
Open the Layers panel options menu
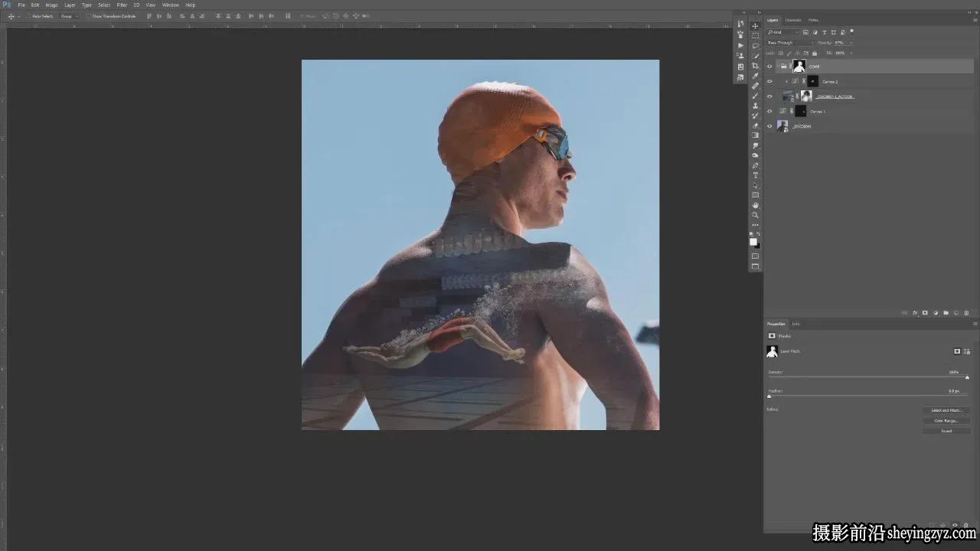(975, 20)
